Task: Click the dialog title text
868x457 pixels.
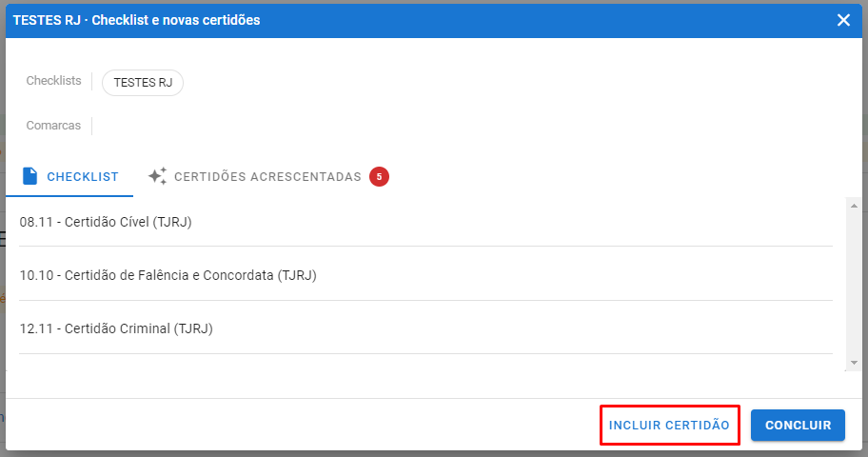Action: [136, 20]
